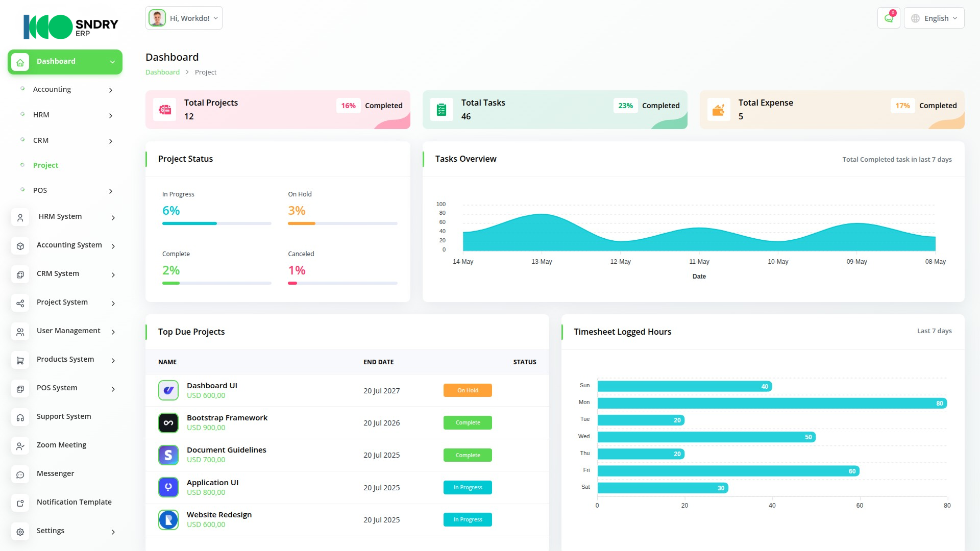Image resolution: width=980 pixels, height=551 pixels.
Task: Click the Zoom Meeting camera icon
Action: point(20,446)
